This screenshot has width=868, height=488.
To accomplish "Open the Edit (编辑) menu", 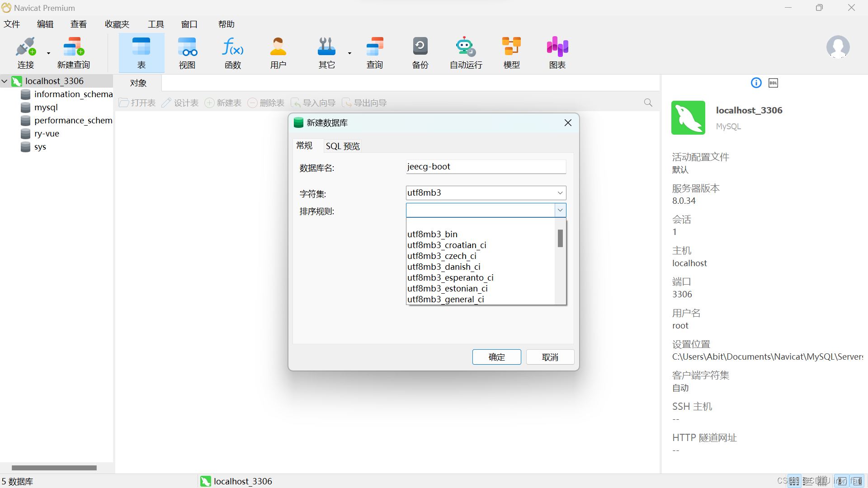I will pyautogui.click(x=45, y=24).
